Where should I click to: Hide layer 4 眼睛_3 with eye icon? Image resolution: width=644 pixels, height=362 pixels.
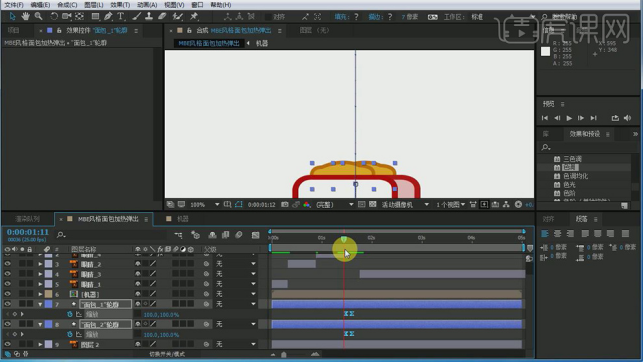(x=7, y=274)
